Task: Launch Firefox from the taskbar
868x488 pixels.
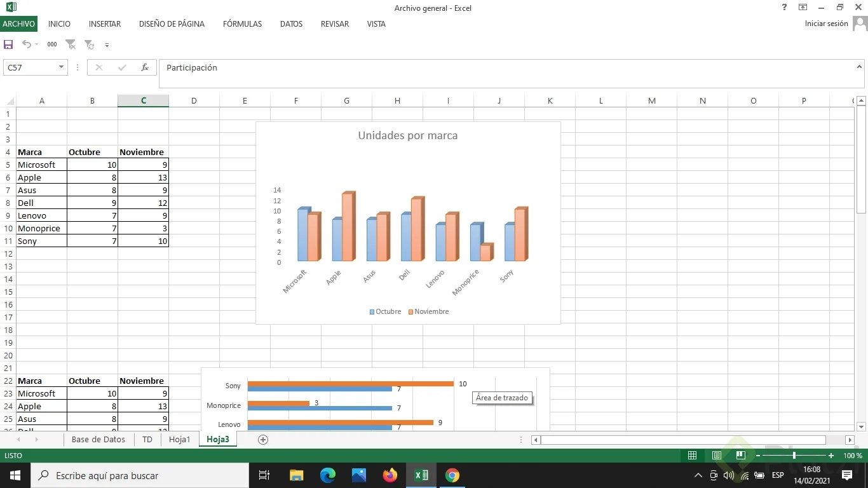Action: pos(390,475)
